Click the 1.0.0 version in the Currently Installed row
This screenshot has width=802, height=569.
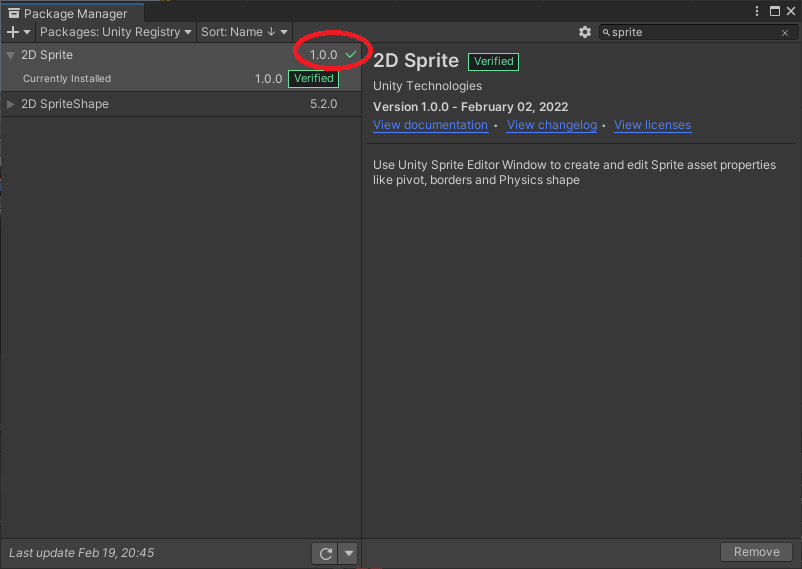[x=269, y=79]
